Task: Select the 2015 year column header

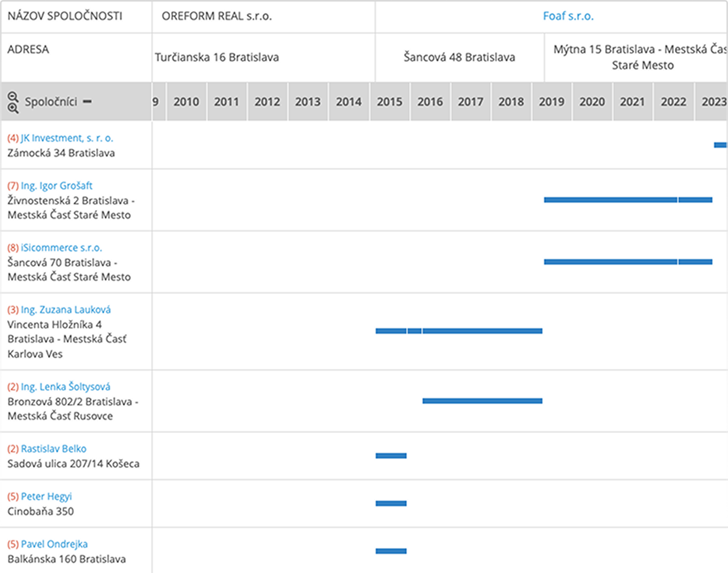Action: click(389, 102)
